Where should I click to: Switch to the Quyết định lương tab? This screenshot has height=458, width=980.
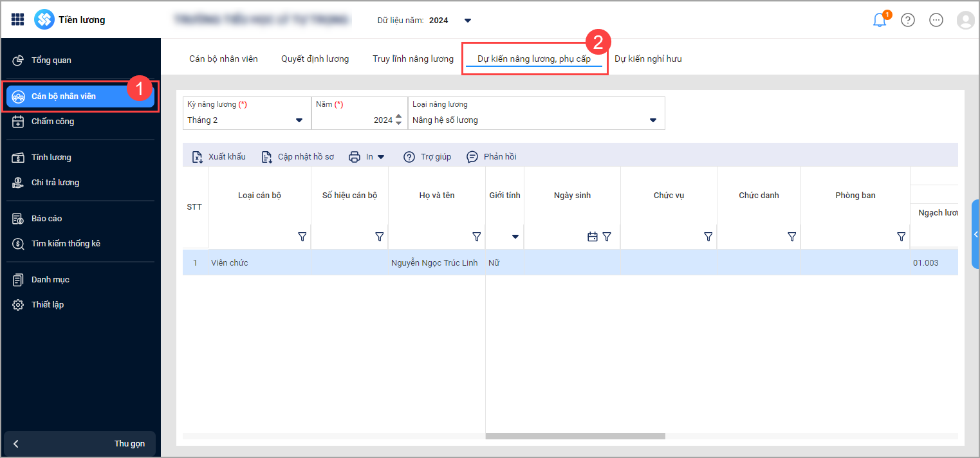tap(315, 59)
